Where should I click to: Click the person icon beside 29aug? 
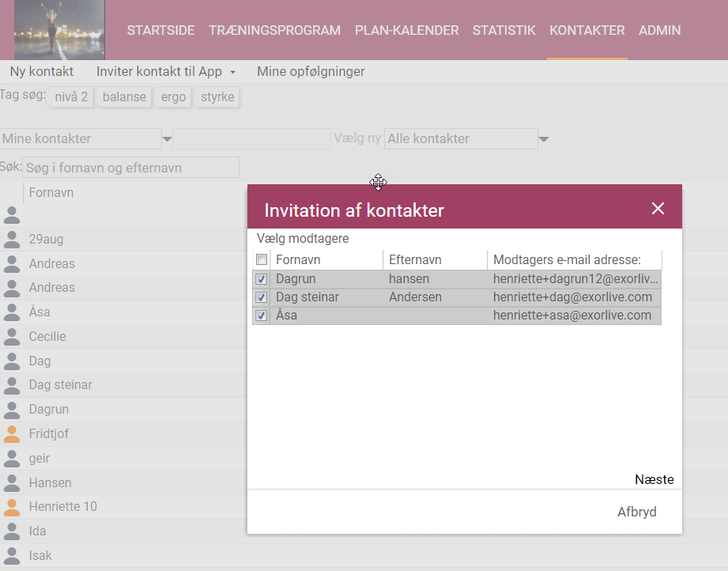(12, 240)
